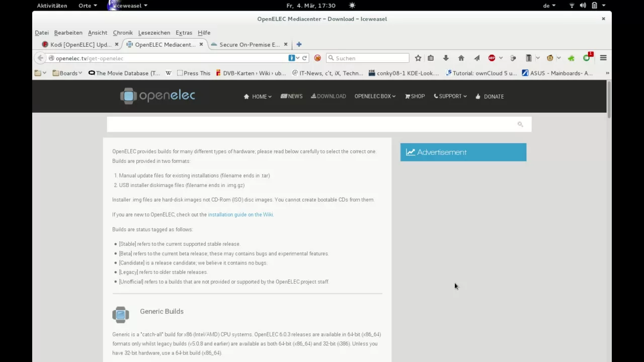This screenshot has height=362, width=644.
Task: Open the de keyboard layout dropdown
Action: [x=549, y=6]
